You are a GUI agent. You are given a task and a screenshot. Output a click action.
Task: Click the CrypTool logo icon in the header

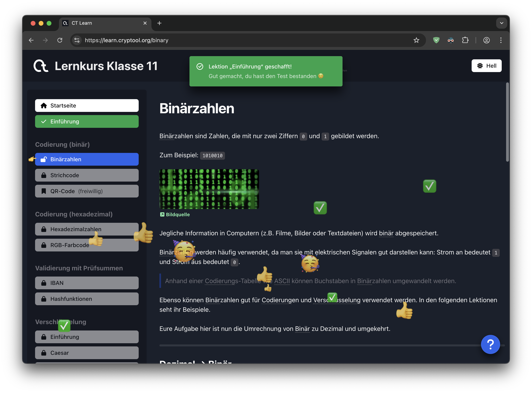[x=41, y=66]
